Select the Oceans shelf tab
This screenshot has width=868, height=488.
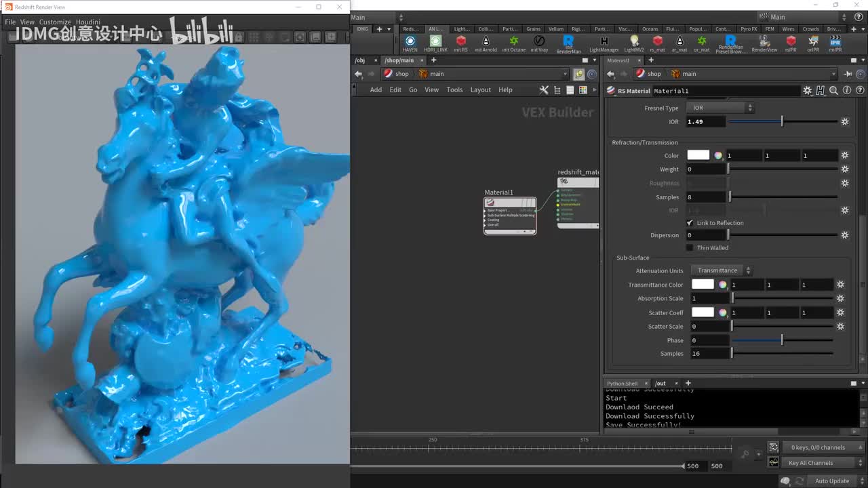click(x=650, y=29)
